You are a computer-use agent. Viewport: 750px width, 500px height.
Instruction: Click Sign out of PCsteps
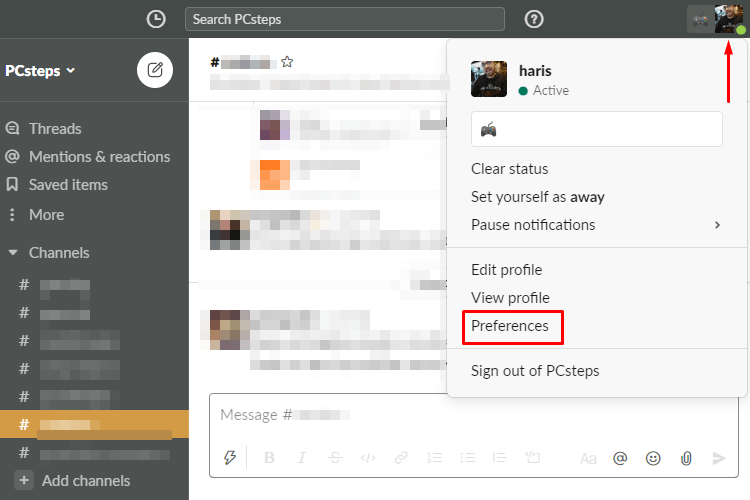[535, 371]
